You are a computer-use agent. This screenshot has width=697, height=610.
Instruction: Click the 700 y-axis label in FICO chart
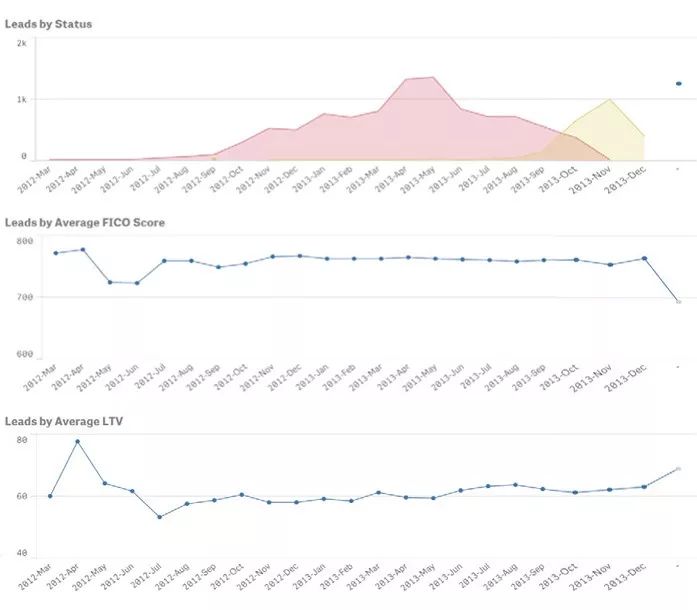(x=25, y=297)
